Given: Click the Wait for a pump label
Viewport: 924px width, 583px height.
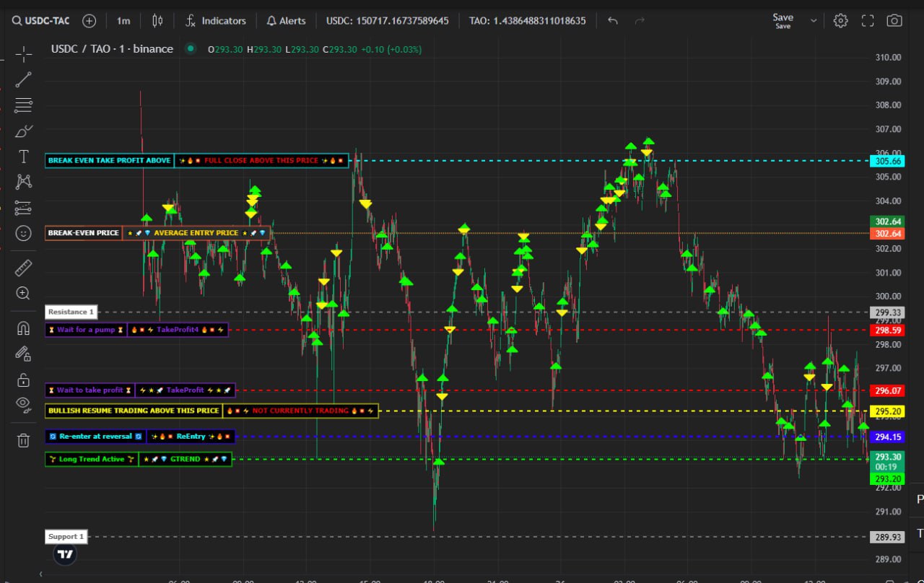Looking at the screenshot, I should pyautogui.click(x=86, y=330).
